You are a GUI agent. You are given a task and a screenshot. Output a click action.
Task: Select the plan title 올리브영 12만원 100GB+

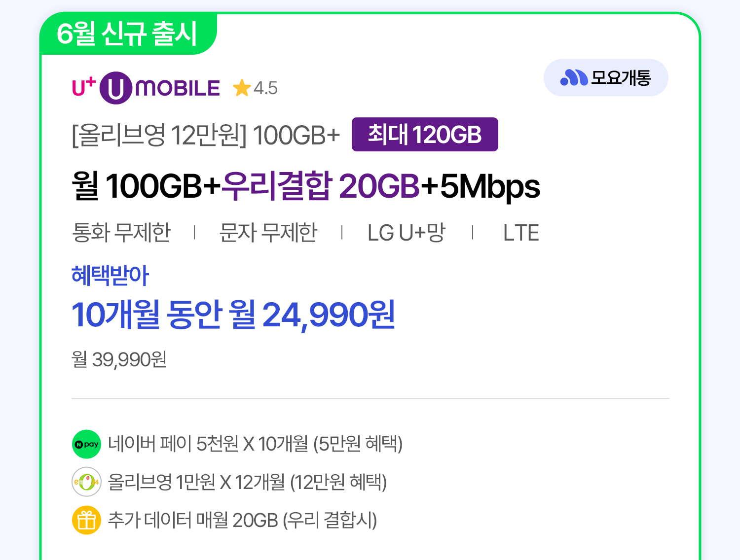point(206,135)
